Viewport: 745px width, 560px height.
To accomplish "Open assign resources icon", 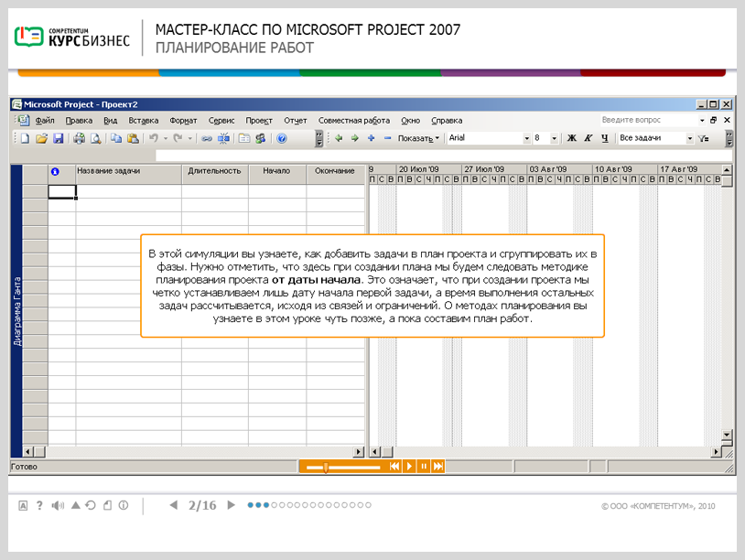I will click(260, 138).
